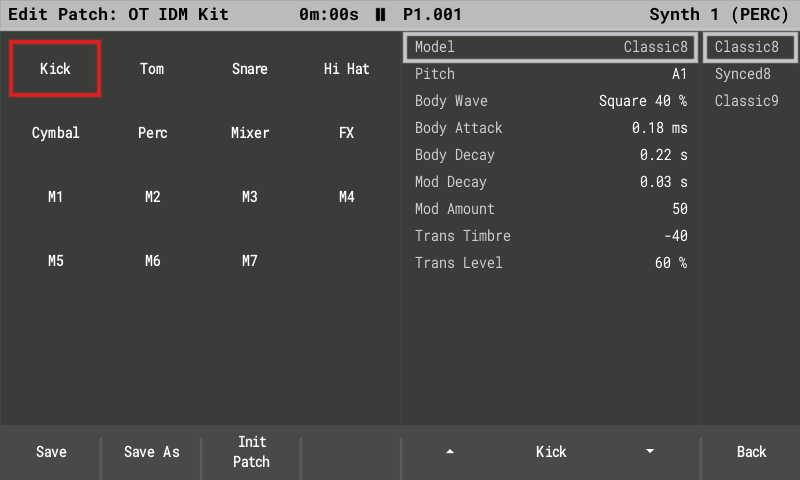Open the Tom page
The width and height of the screenshot is (800, 480).
point(152,69)
